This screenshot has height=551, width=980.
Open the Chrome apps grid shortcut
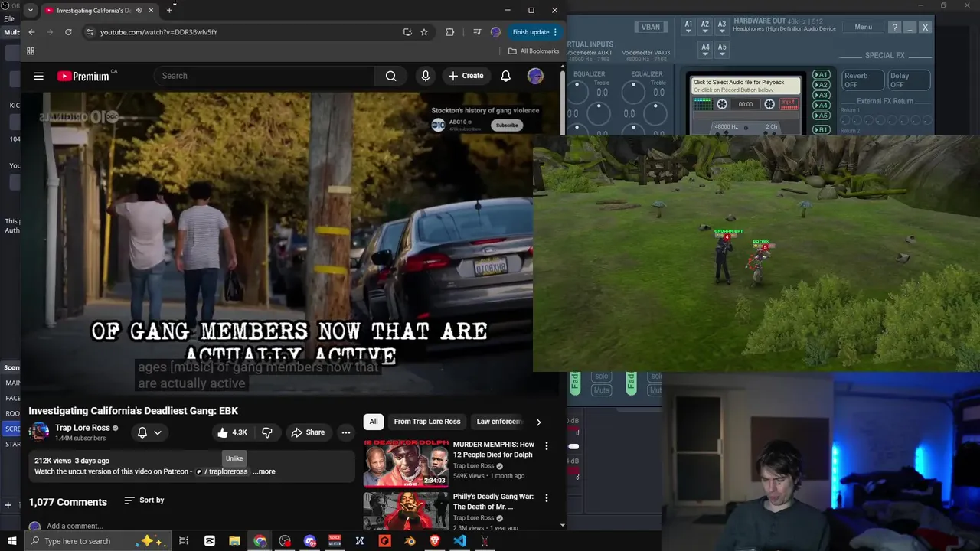pos(31,51)
